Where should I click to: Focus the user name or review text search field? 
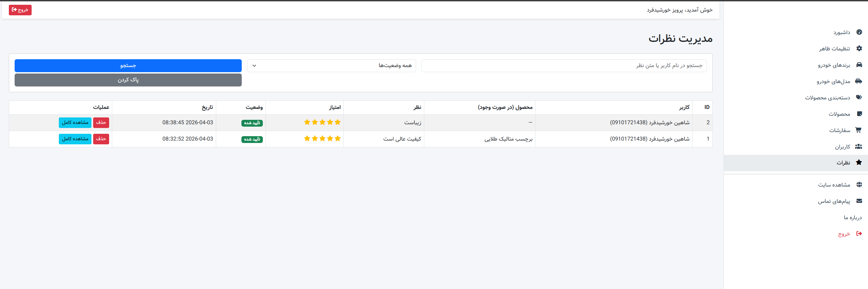click(x=564, y=66)
